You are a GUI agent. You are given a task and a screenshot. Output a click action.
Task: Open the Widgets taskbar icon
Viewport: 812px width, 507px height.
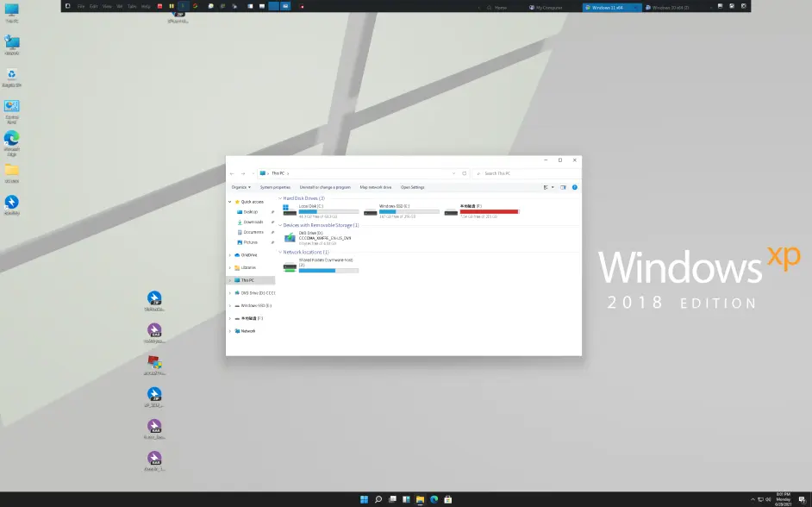click(407, 499)
